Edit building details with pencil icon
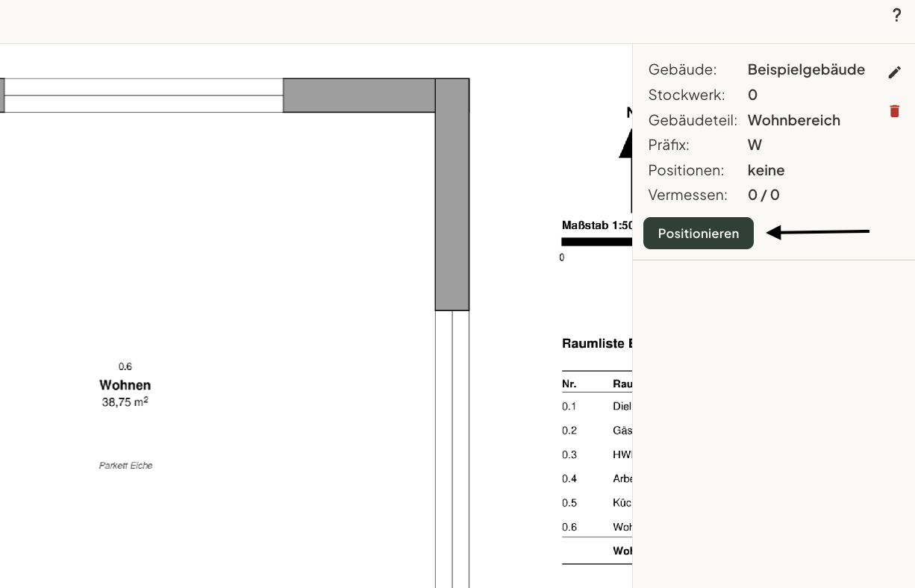915x588 pixels. click(895, 72)
